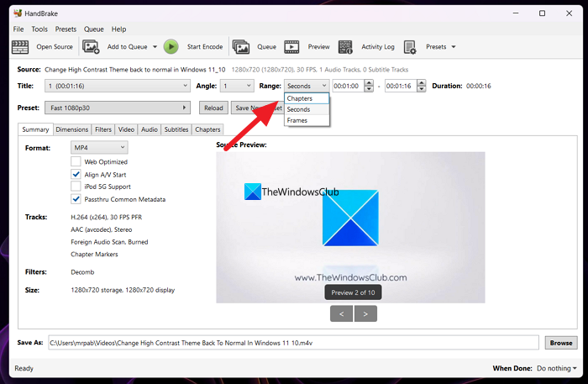Click the Decomb filter text
Viewport: 588px width, 384px height.
point(82,272)
